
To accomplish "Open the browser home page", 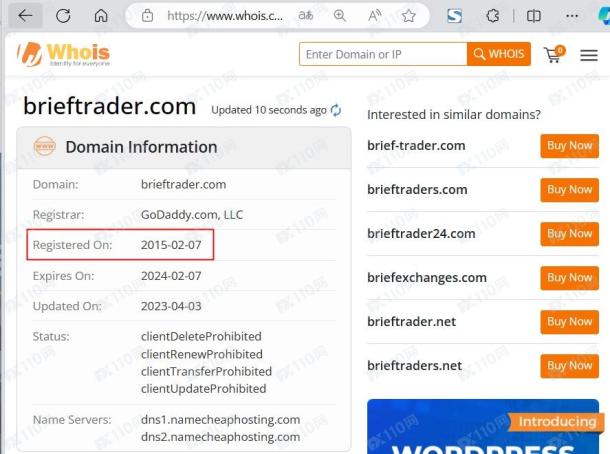I will tap(101, 16).
